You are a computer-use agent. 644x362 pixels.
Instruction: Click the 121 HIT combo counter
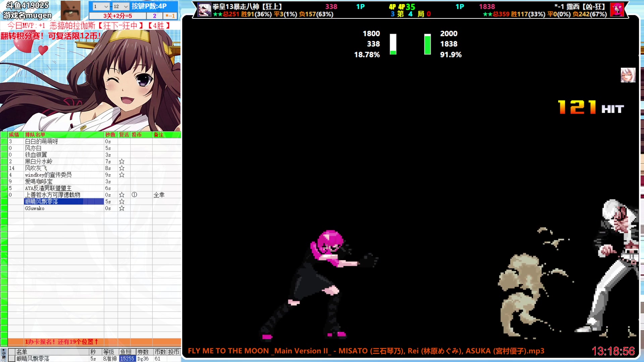click(591, 108)
